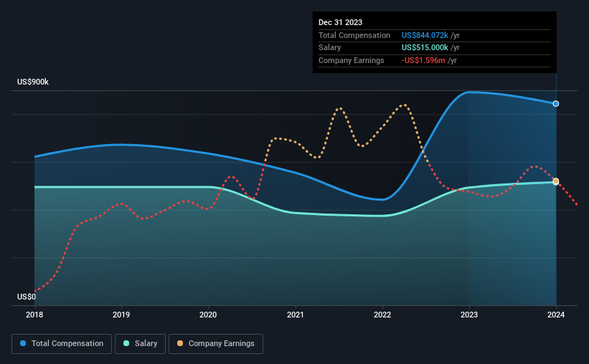Screen dimensions: 589x364
Task: Click the US$0 y-axis label
Action: 27,297
